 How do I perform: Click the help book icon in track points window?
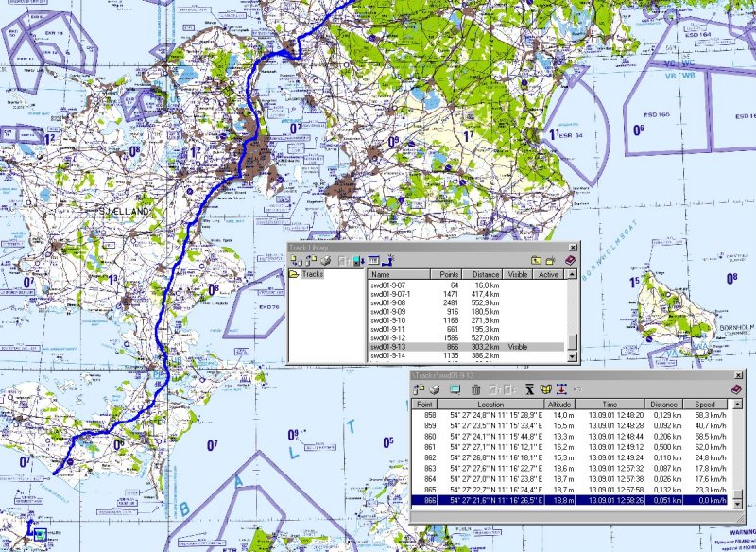736,388
